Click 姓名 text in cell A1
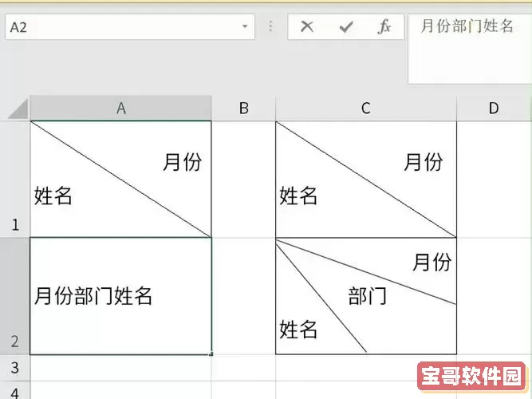 (53, 196)
